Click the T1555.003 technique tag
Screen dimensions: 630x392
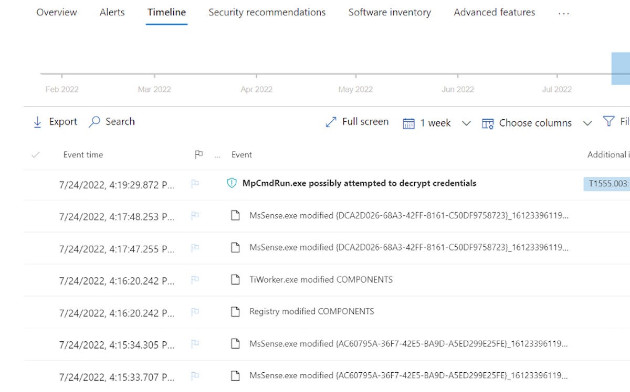pyautogui.click(x=608, y=184)
